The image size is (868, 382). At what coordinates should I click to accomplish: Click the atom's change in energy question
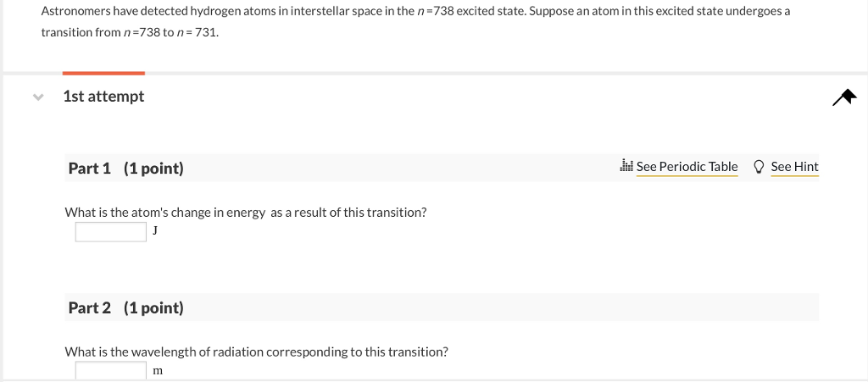[246, 213]
